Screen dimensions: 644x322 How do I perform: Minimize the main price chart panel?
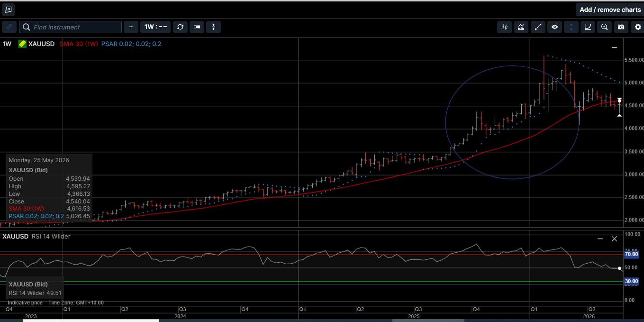point(614,48)
